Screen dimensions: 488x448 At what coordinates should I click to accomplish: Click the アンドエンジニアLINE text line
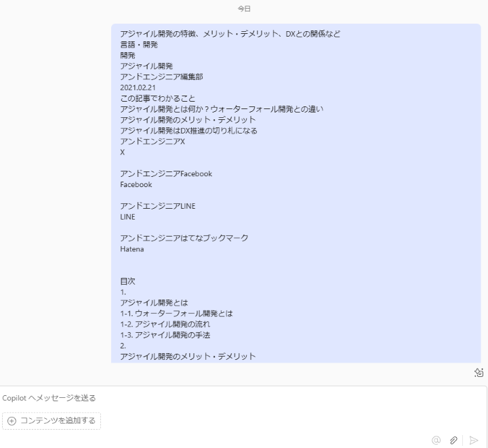(x=158, y=206)
